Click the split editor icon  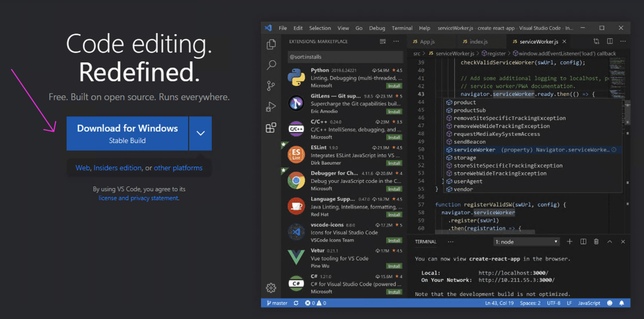tap(610, 41)
